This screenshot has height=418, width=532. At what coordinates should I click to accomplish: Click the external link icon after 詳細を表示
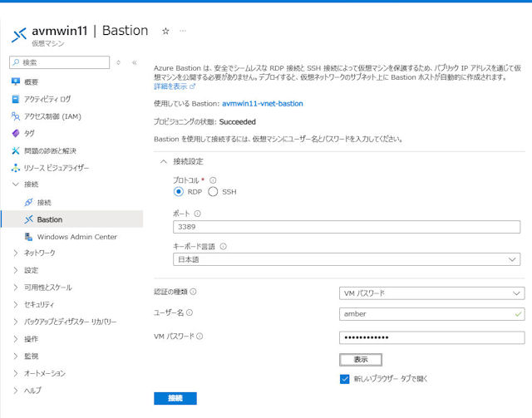point(192,86)
